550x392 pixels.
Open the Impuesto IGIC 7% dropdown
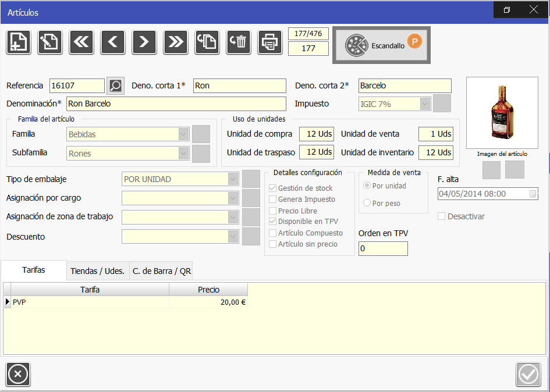pos(424,104)
